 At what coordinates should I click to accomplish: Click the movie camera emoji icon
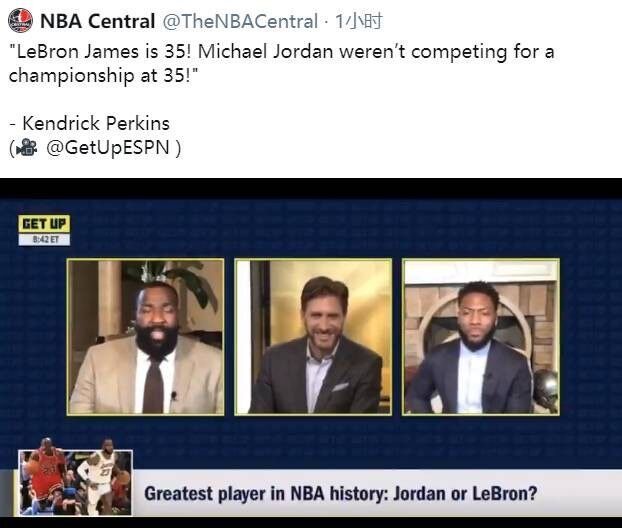pyautogui.click(x=26, y=148)
